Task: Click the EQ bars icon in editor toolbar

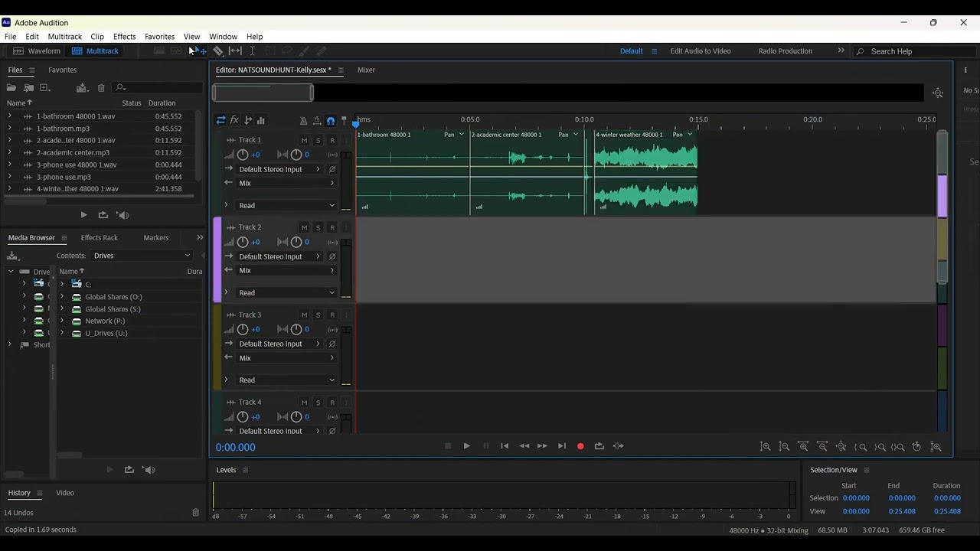Action: pyautogui.click(x=260, y=120)
